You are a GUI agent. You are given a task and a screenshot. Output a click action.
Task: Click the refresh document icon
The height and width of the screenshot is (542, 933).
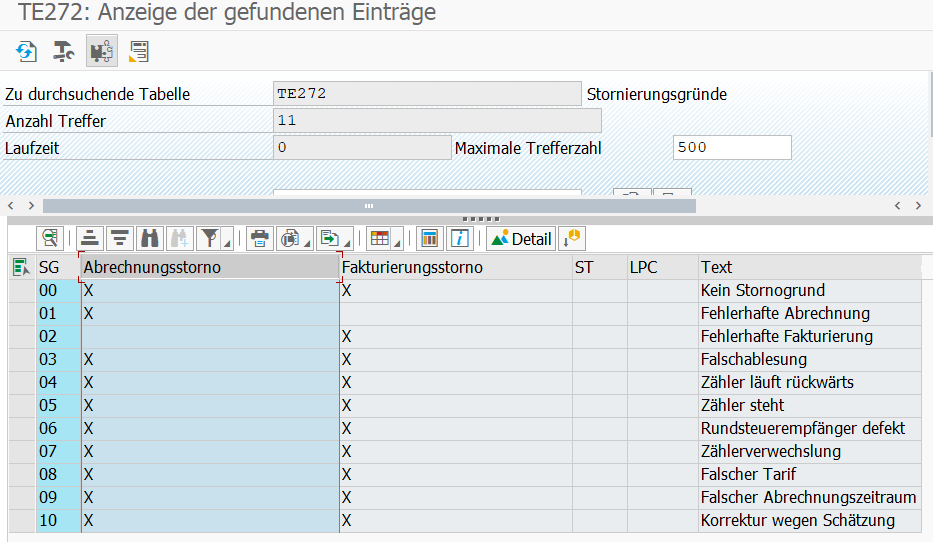[x=26, y=51]
